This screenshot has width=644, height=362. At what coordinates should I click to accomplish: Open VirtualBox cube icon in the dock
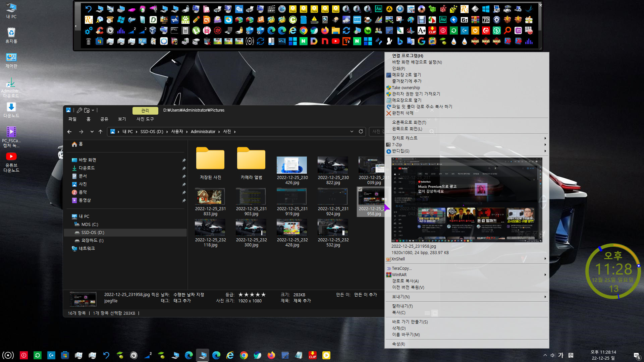coord(153,31)
